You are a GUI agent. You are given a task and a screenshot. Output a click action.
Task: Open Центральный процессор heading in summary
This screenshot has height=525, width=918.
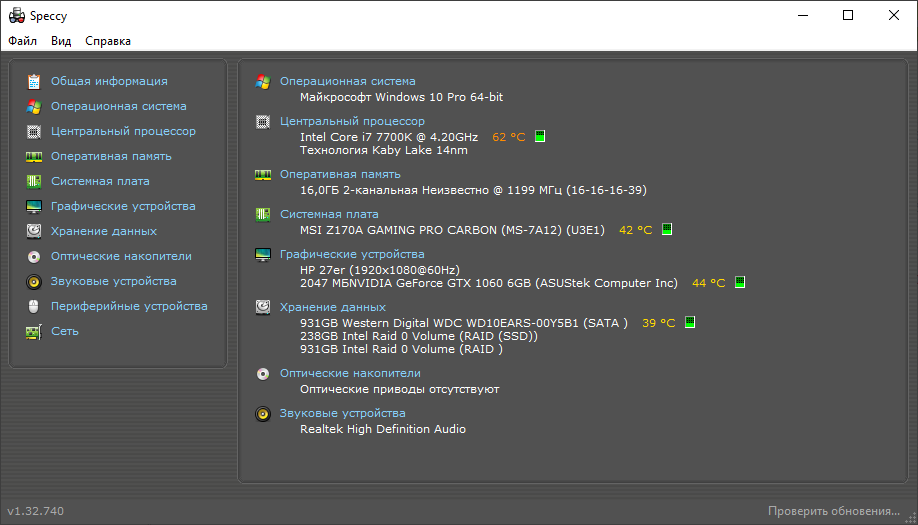[x=352, y=121]
